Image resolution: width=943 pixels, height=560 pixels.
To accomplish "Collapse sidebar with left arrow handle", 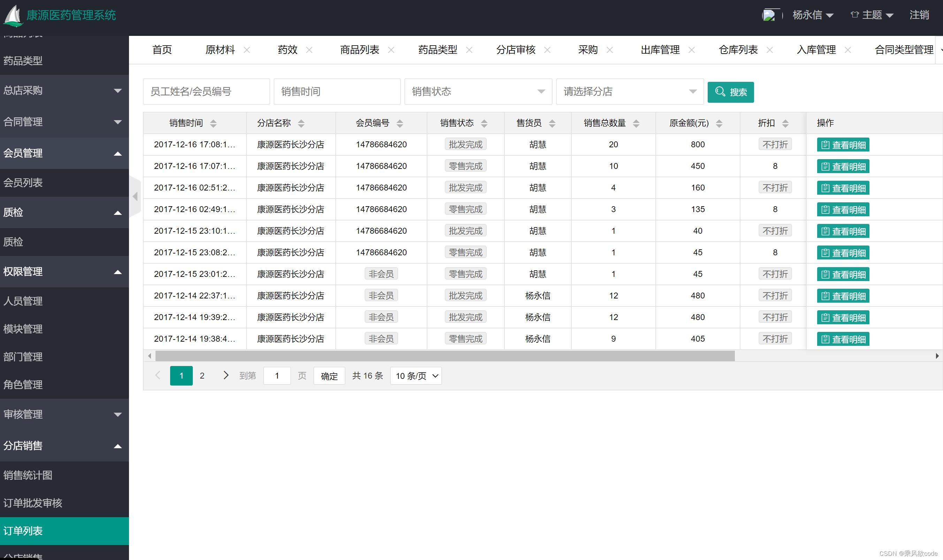I will point(135,196).
